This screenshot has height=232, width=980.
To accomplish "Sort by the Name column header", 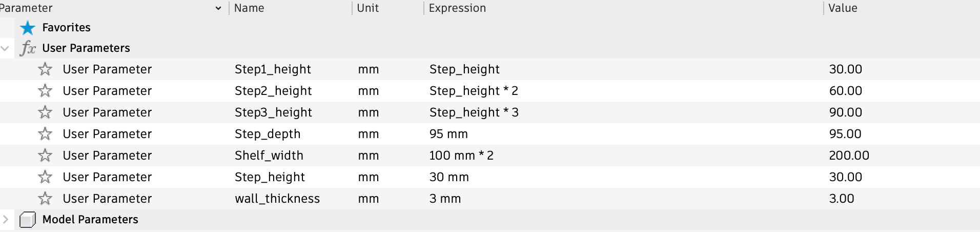I will point(249,8).
